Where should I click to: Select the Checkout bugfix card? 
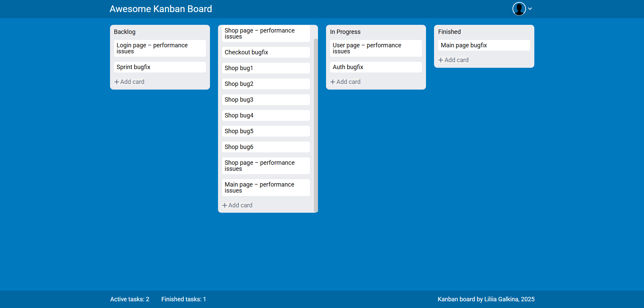(x=266, y=52)
